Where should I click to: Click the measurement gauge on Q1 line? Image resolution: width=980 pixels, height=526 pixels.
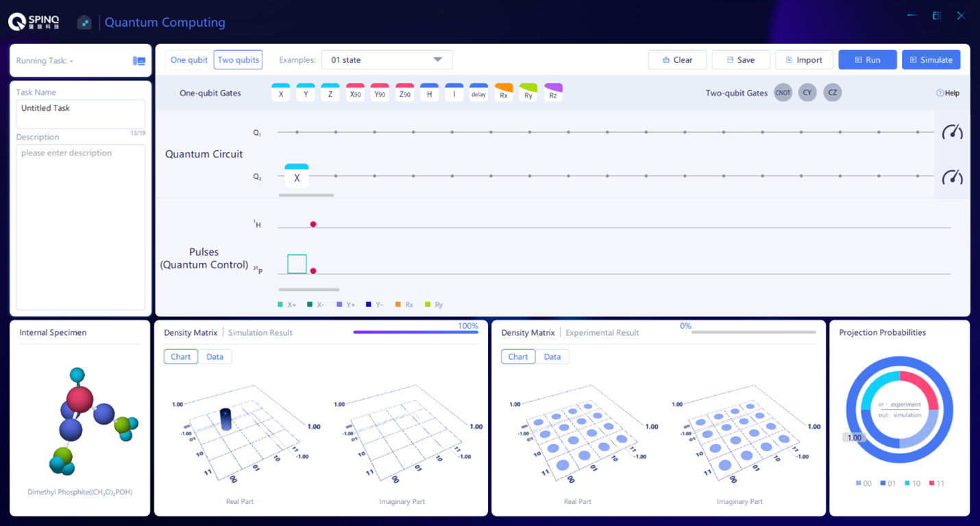pos(953,131)
